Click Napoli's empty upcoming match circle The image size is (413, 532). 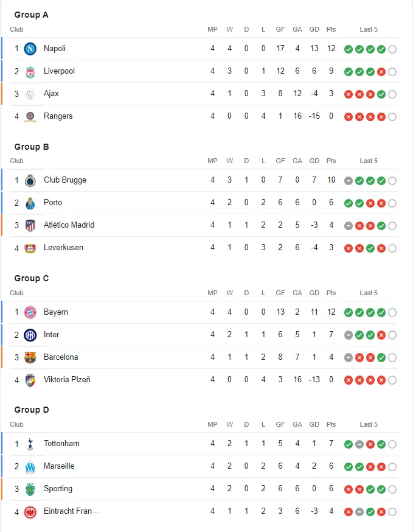tap(392, 49)
